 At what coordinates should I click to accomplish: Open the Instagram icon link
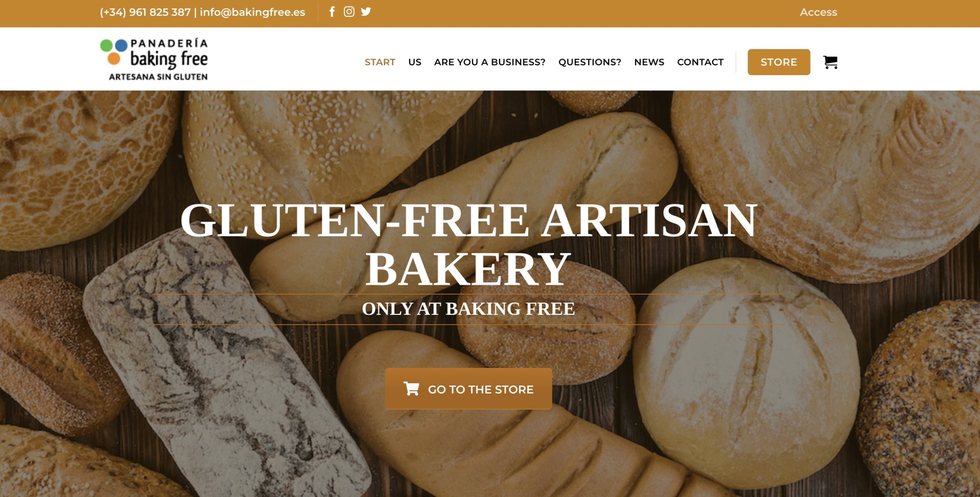point(349,12)
